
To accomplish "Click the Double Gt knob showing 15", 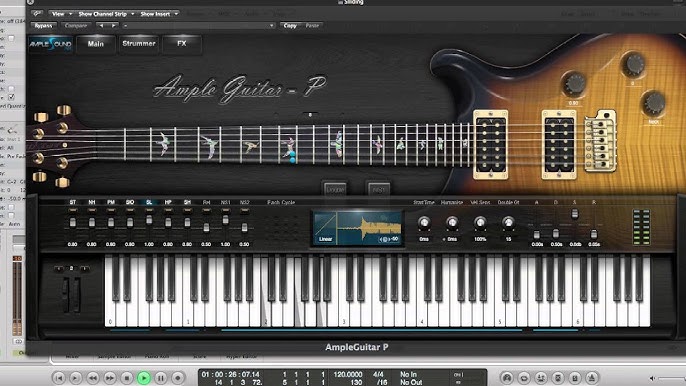I will pos(508,223).
